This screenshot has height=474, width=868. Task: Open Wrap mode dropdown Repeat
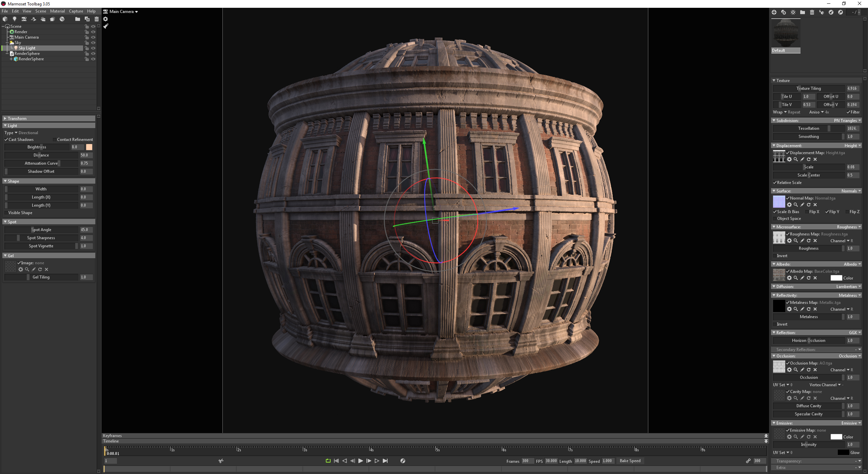pos(787,112)
